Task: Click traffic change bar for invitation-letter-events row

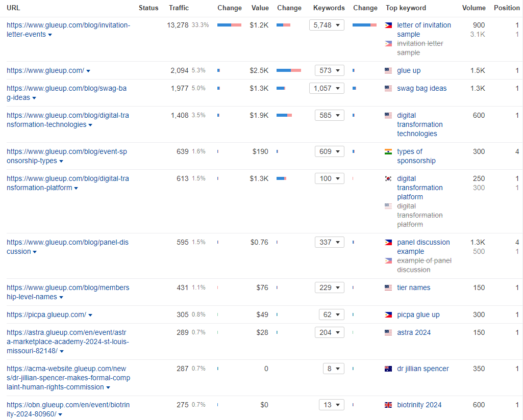Action: (229, 25)
